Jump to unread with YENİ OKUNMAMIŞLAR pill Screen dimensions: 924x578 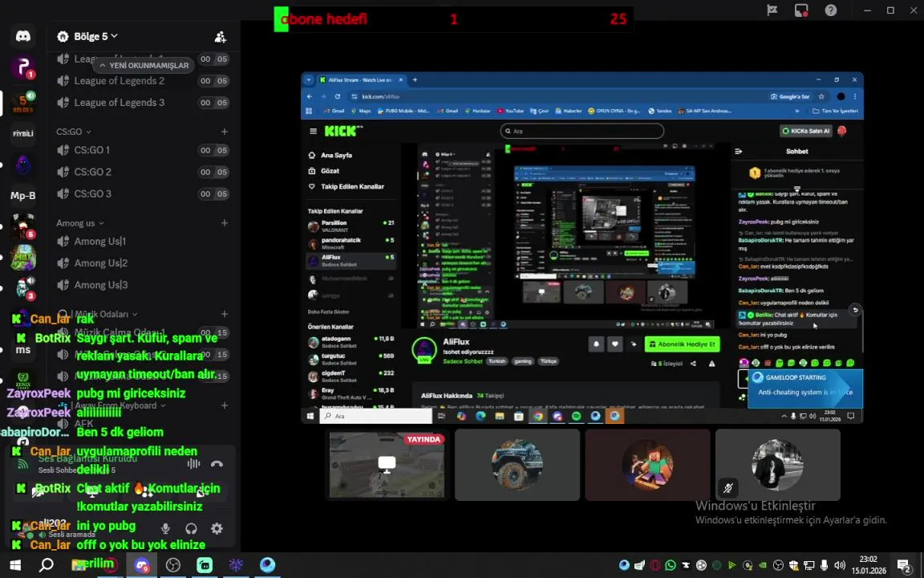144,66
